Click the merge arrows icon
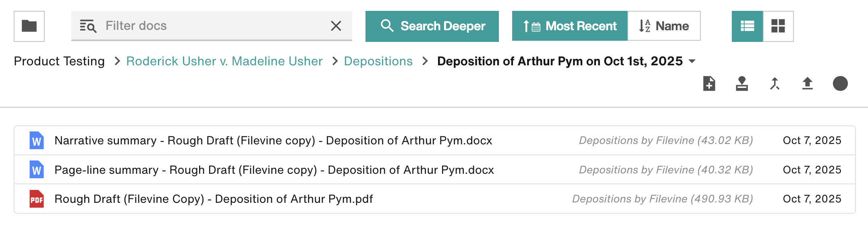The height and width of the screenshot is (225, 868). (775, 83)
